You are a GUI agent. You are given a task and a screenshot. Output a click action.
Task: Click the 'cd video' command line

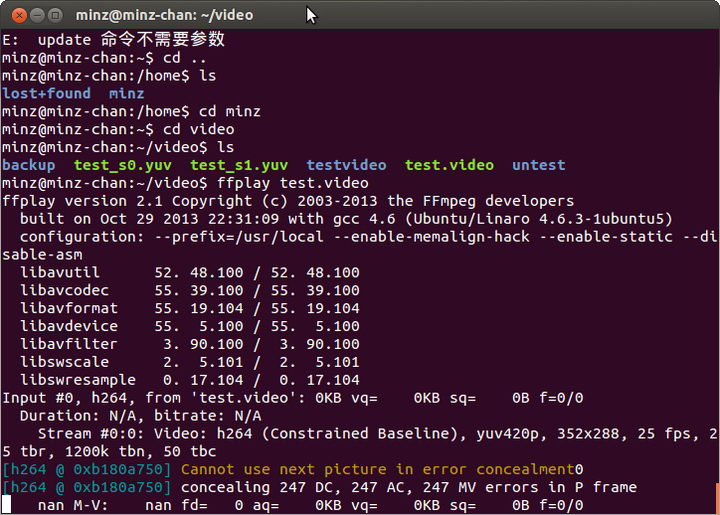click(118, 129)
